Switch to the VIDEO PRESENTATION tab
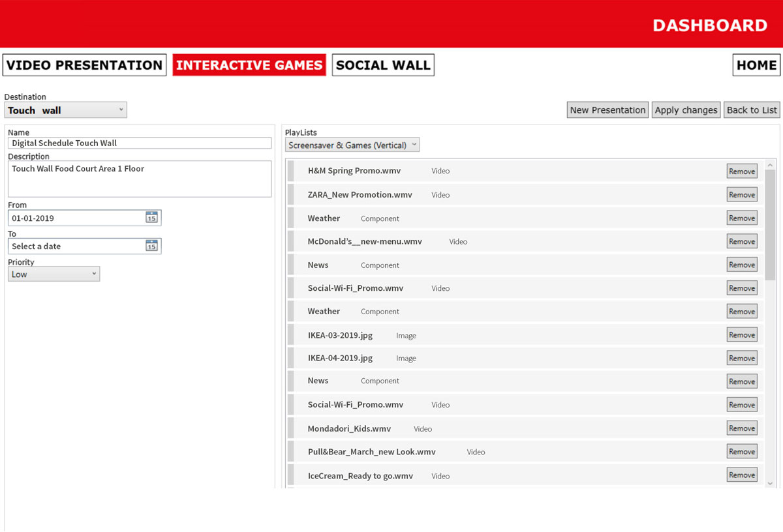The image size is (783, 532). pyautogui.click(x=85, y=65)
